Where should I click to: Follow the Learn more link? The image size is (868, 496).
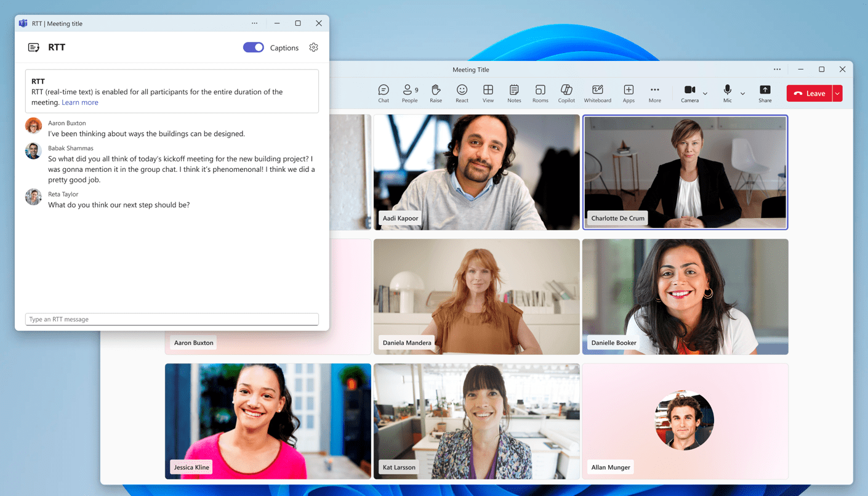click(x=80, y=102)
